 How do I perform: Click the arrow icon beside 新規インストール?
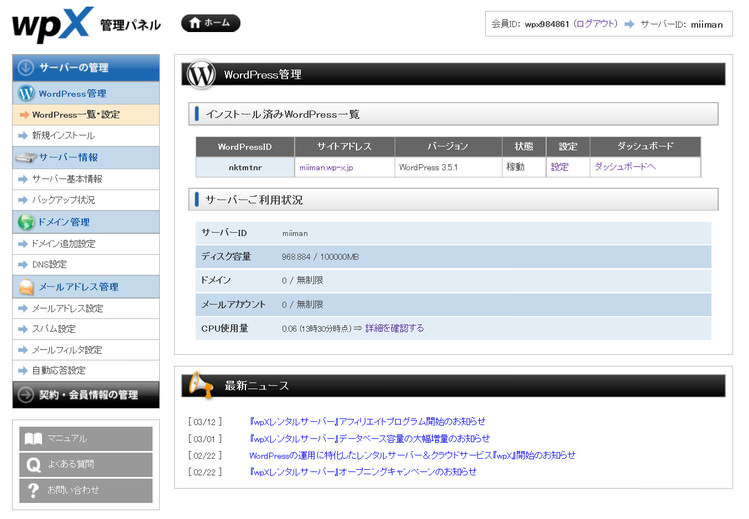click(22, 136)
